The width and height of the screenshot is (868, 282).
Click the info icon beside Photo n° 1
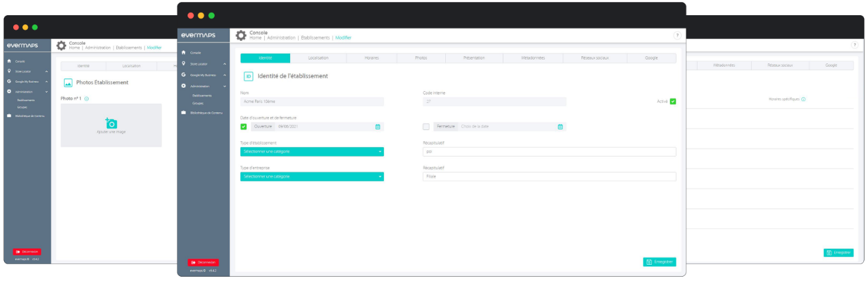(x=87, y=98)
